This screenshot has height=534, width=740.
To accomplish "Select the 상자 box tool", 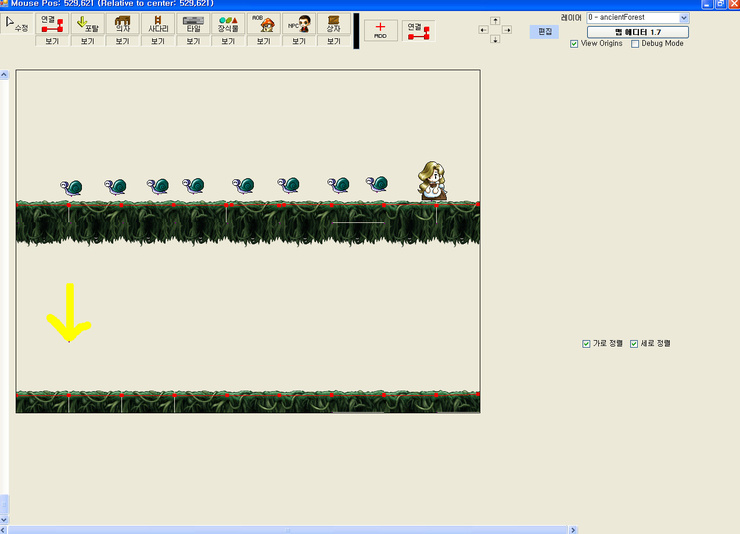I will coord(334,24).
